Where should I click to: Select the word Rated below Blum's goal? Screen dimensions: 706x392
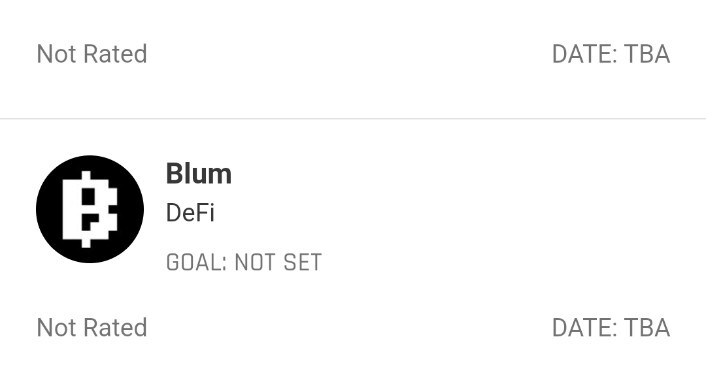tap(115, 327)
